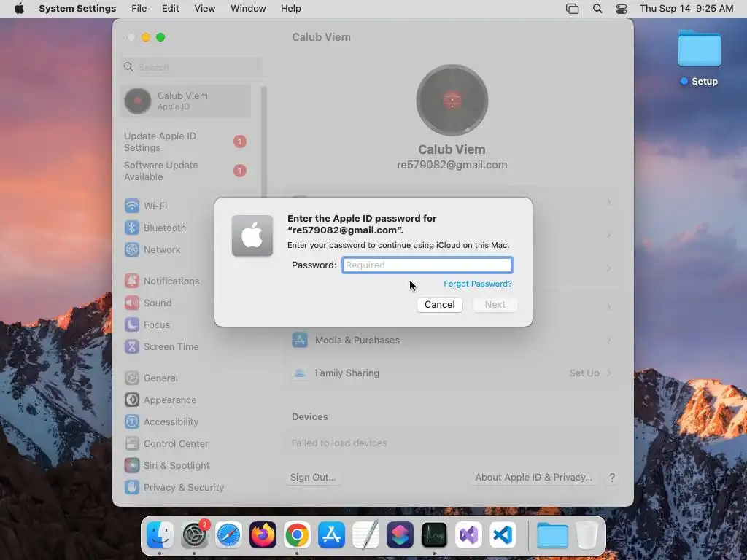
Task: Click the Family Sharing icon
Action: 300,373
